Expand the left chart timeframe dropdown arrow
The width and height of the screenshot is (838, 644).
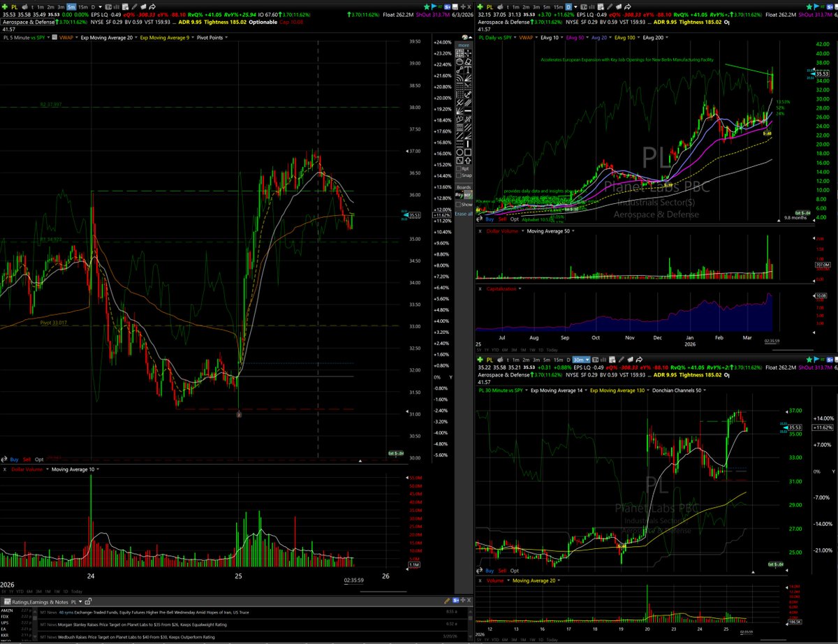(100, 7)
